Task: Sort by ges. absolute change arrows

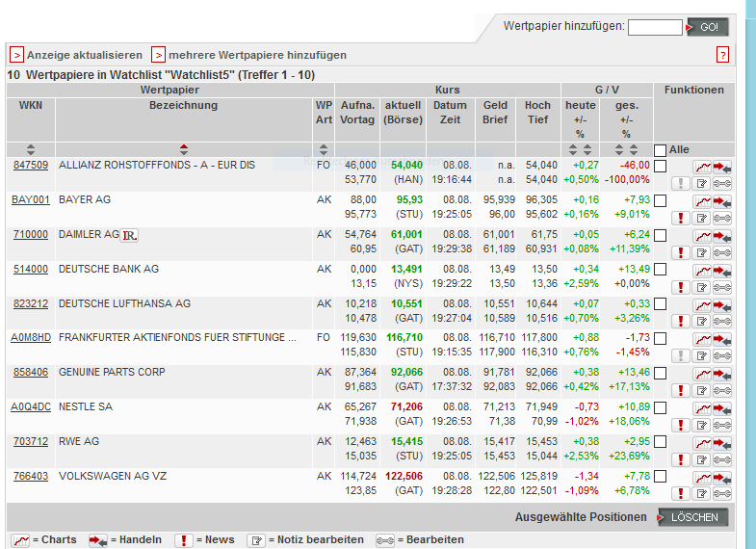Action: [x=619, y=149]
